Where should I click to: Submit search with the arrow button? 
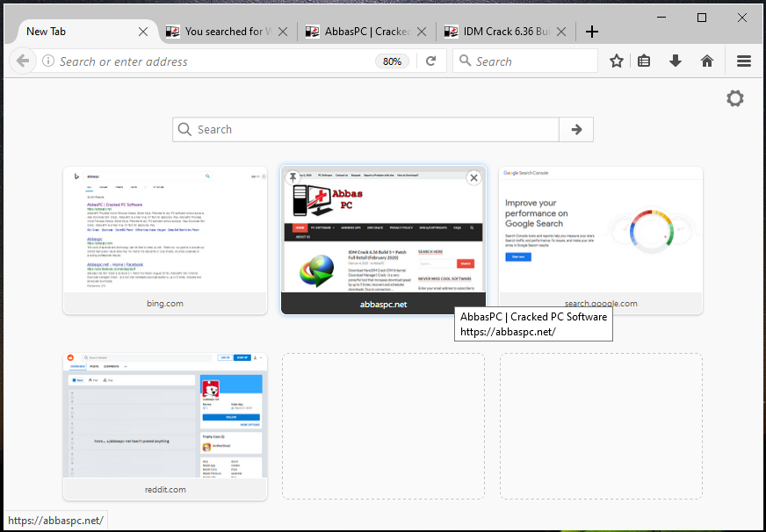coord(576,129)
